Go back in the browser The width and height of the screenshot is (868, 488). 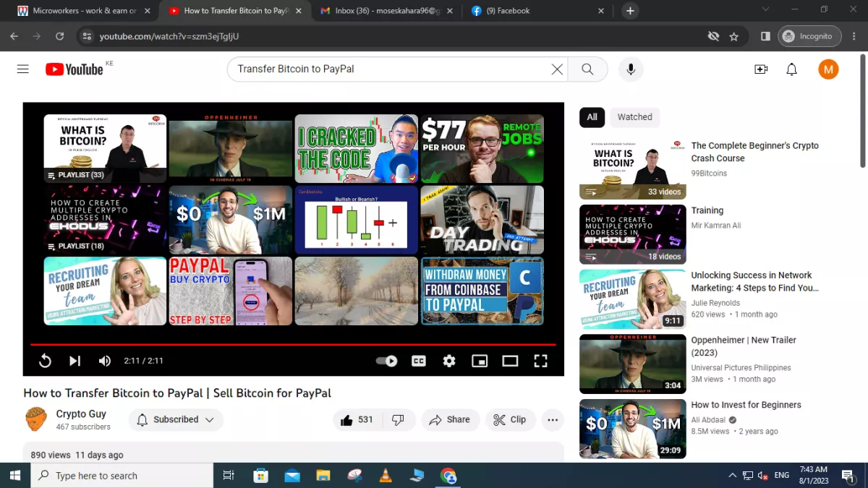point(14,36)
